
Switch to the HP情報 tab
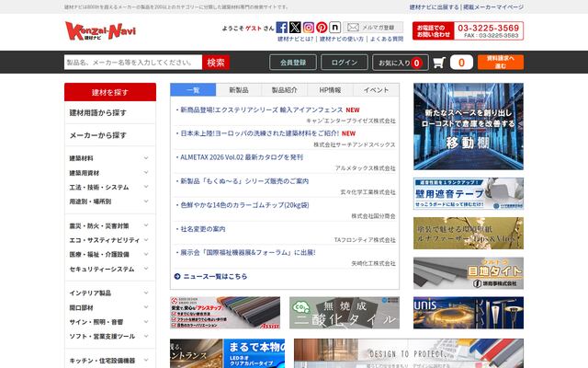[x=331, y=90]
